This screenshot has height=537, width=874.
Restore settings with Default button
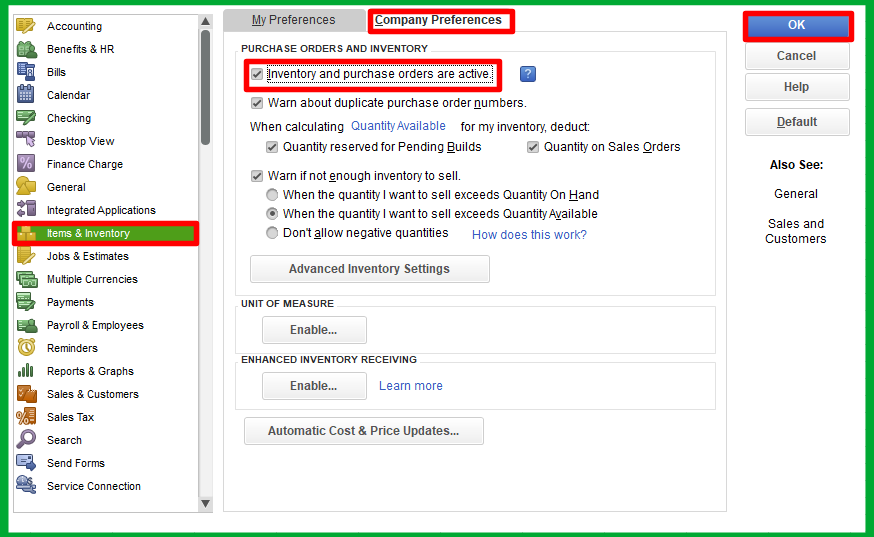coord(797,122)
